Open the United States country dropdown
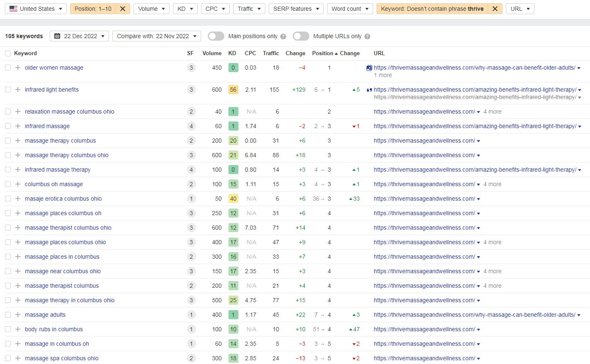The height and width of the screenshot is (364, 590). (36, 9)
